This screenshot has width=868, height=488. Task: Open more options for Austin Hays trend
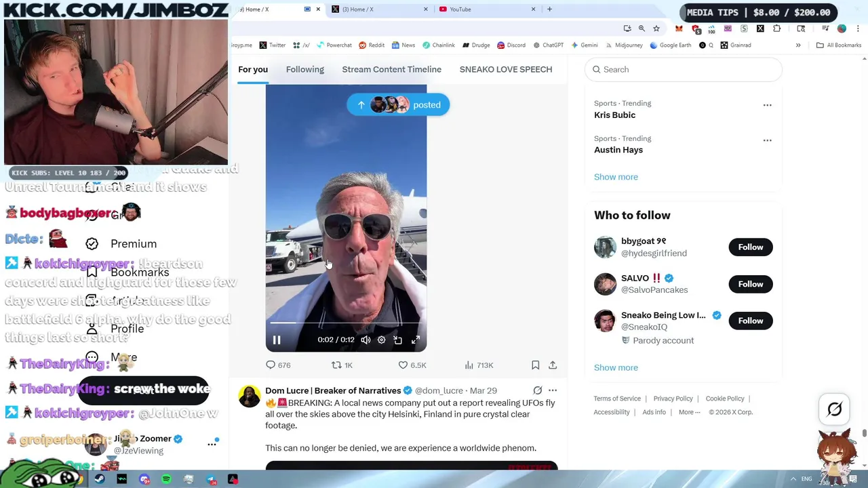(x=767, y=140)
